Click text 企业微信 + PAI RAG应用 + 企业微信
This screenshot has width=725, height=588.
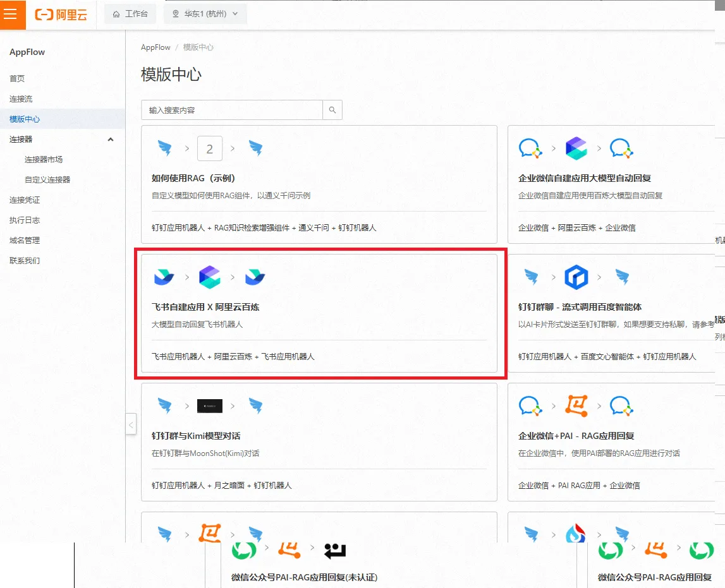point(579,486)
